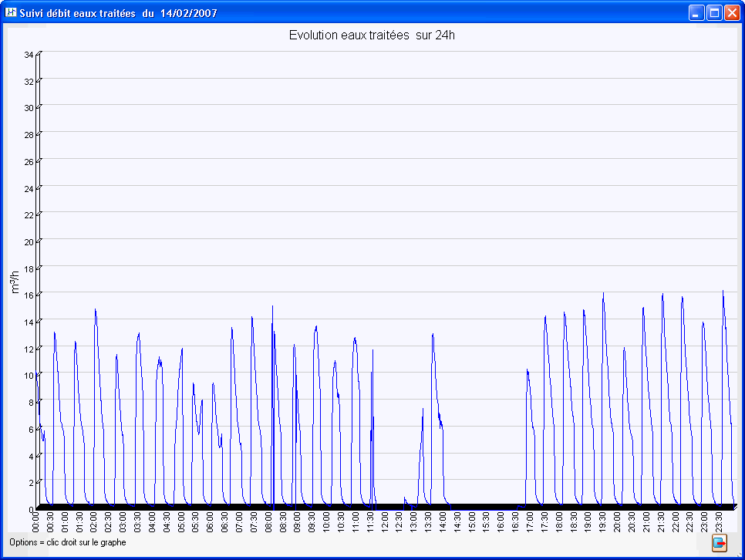Screen dimensions: 745x560
Task: Minimize the Suivi débit eaux traitées window
Action: [x=696, y=12]
